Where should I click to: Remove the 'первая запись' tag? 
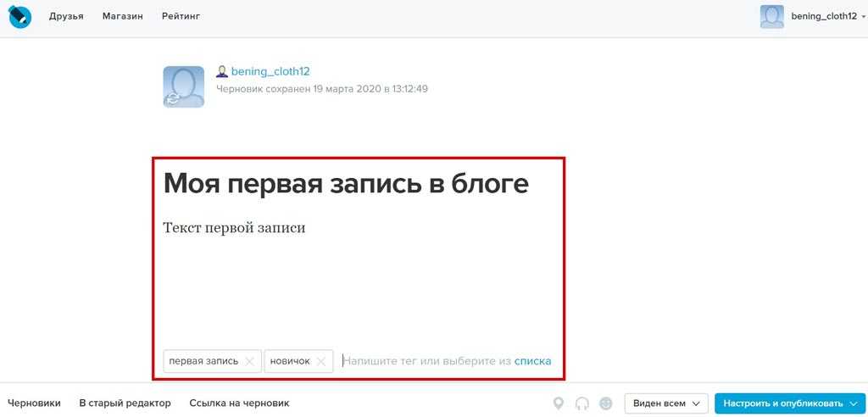click(x=249, y=361)
